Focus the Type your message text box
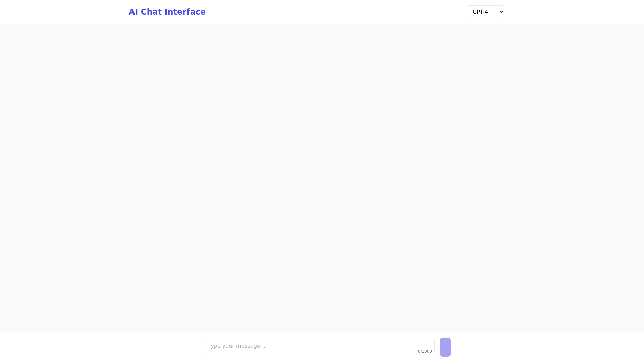Image resolution: width=644 pixels, height=362 pixels. coord(302,346)
